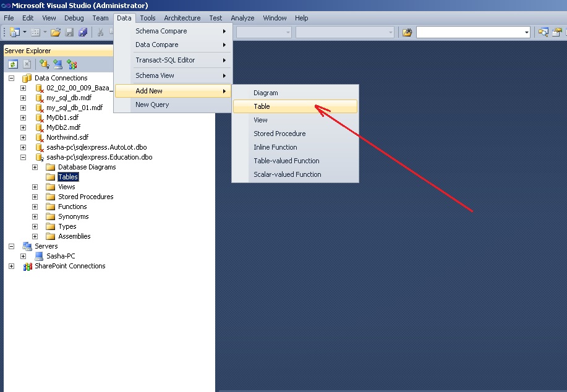Open the Help menu
Viewport: 567px width, 392px height.
[x=301, y=18]
